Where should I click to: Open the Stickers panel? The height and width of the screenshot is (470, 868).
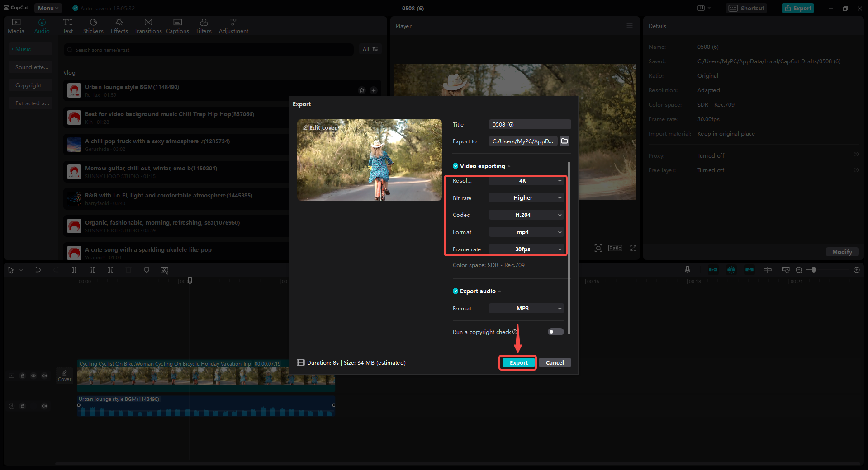coord(93,25)
